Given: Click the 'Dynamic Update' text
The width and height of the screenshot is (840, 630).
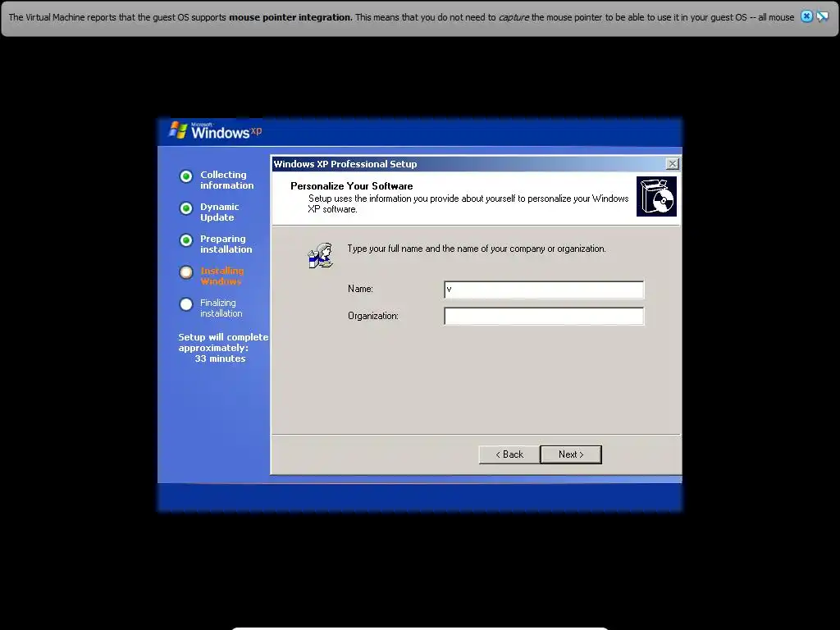Looking at the screenshot, I should (220, 212).
